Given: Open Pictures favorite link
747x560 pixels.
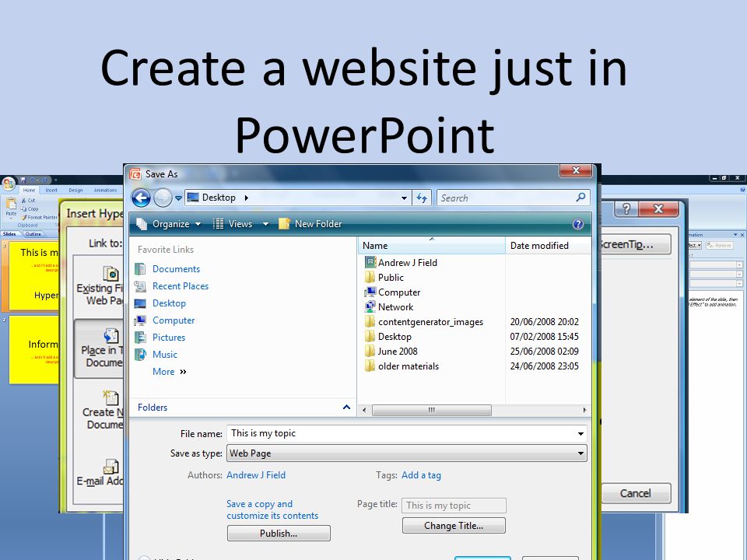Looking at the screenshot, I should click(169, 338).
